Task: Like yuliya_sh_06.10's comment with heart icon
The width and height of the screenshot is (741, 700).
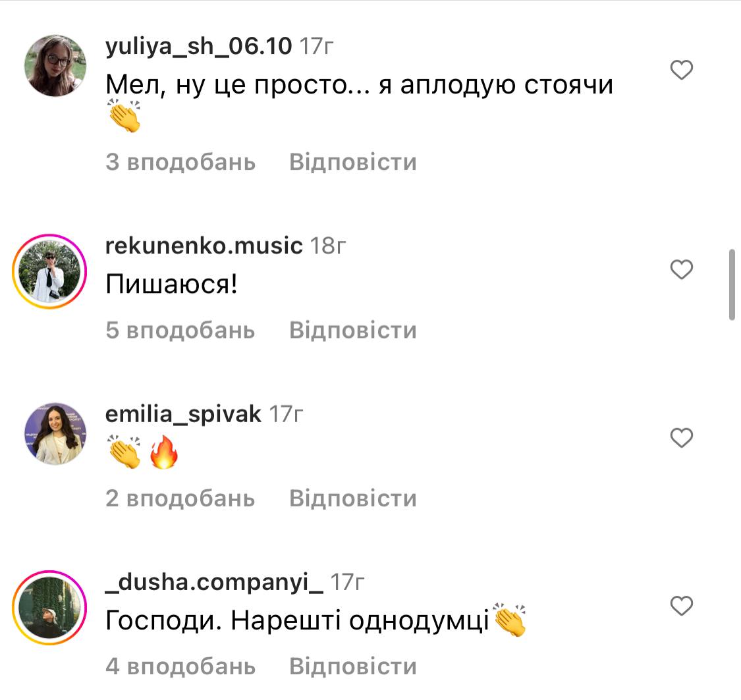Action: 682,70
